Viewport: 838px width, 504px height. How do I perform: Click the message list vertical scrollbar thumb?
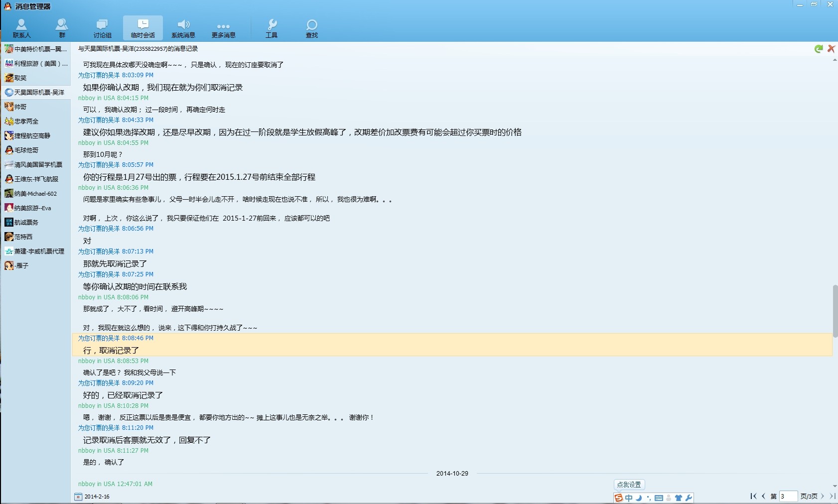[x=835, y=311]
